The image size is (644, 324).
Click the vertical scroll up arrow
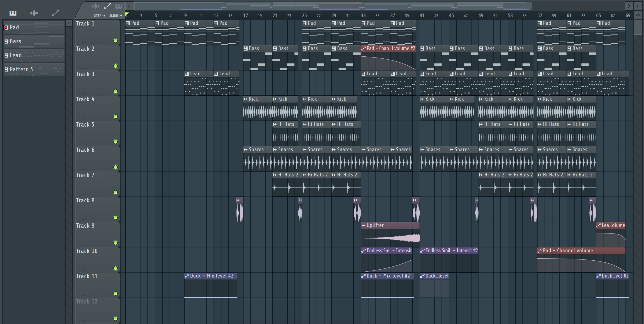coord(638,15)
